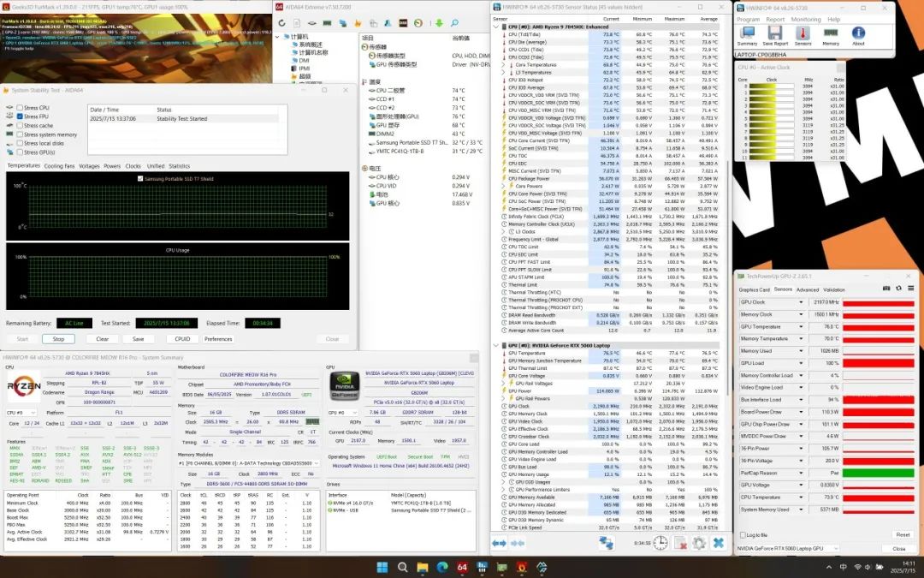Click the Close button in GPU-Z

click(x=899, y=549)
